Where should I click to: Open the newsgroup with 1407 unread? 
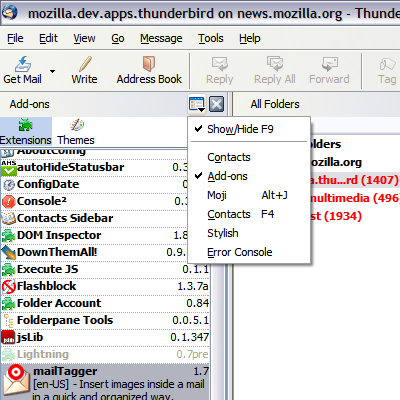354,180
